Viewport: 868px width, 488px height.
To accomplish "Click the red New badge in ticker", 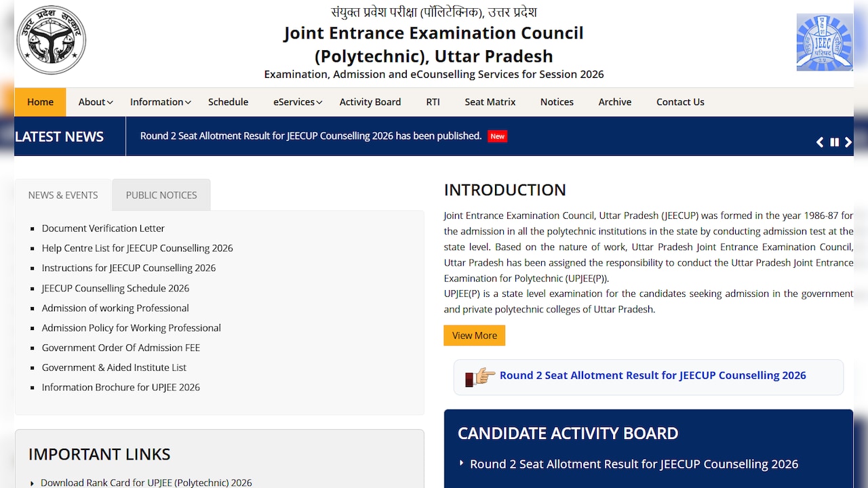I will pyautogui.click(x=498, y=136).
